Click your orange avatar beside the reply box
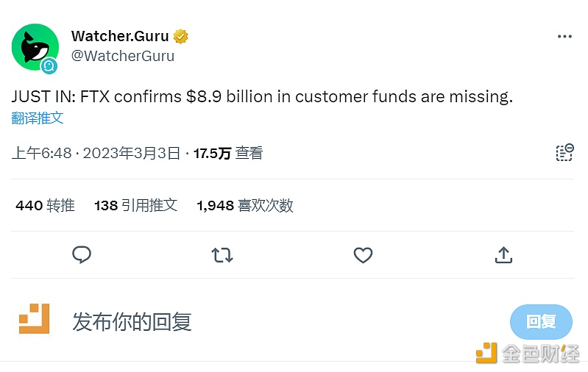 (x=34, y=320)
